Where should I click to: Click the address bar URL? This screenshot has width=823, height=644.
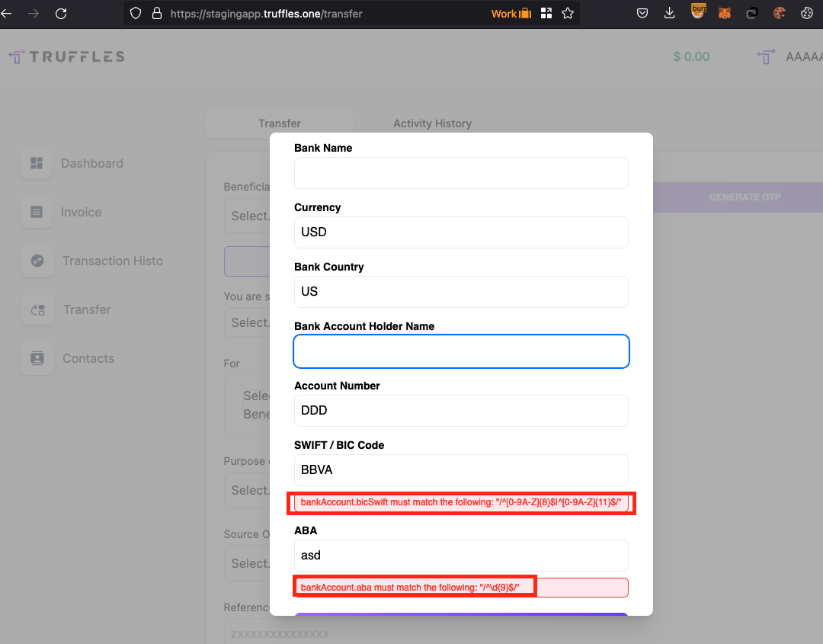(266, 14)
